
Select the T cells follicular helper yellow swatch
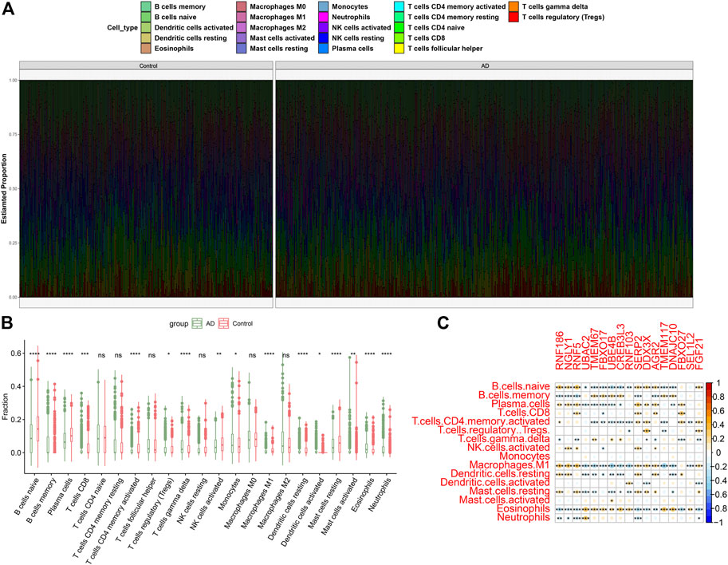click(399, 49)
